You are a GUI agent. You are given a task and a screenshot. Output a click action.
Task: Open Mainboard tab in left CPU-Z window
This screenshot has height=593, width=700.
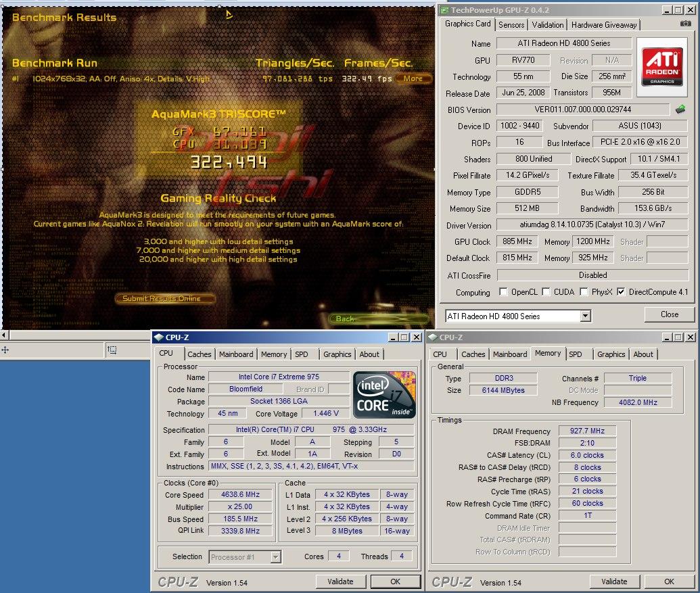click(x=236, y=354)
